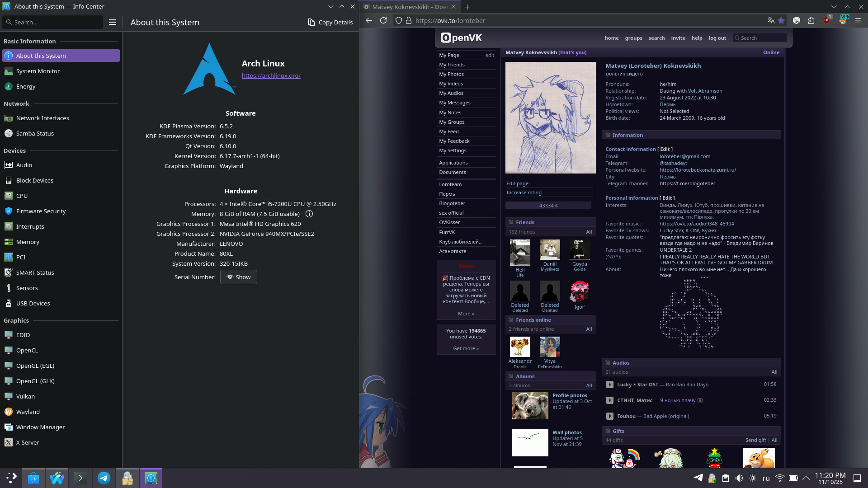Click the Copy Details clipboard icon
Viewport: 868px width, 488px height.
(311, 22)
